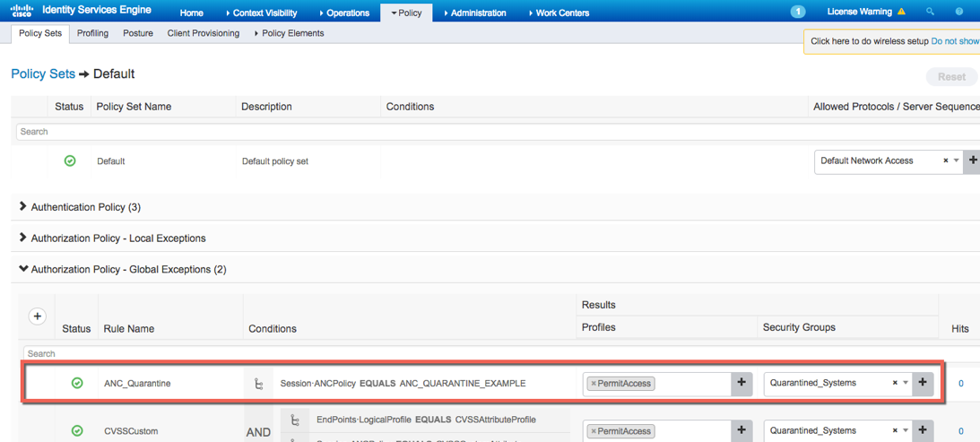Click the AND operator in CVSSCustom row
Screen dimensions: 980x442
click(259, 432)
